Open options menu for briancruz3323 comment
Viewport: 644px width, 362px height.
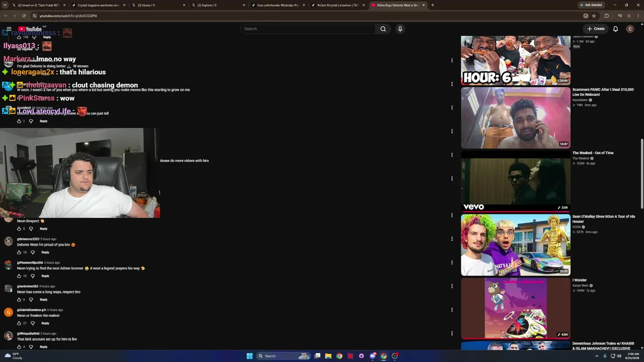click(452, 239)
